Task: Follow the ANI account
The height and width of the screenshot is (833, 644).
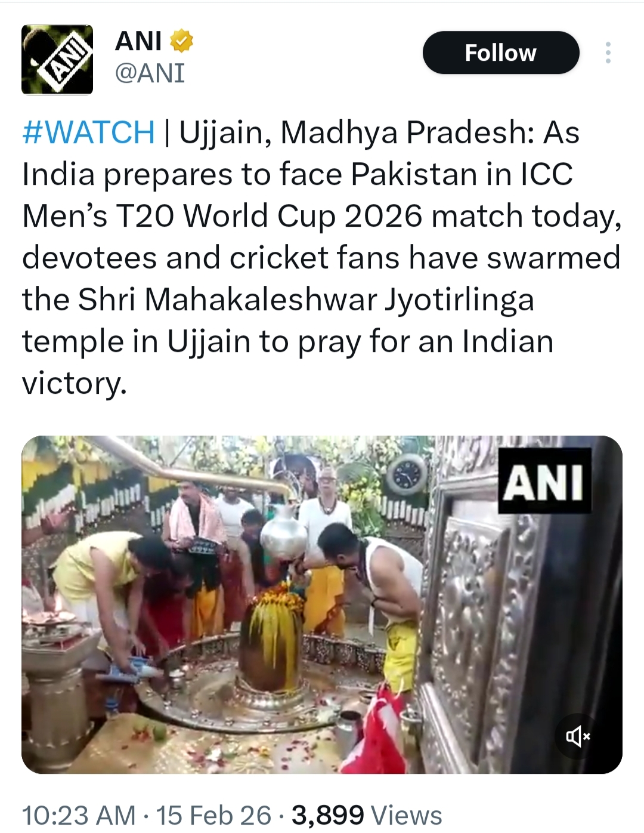Action: [x=500, y=53]
